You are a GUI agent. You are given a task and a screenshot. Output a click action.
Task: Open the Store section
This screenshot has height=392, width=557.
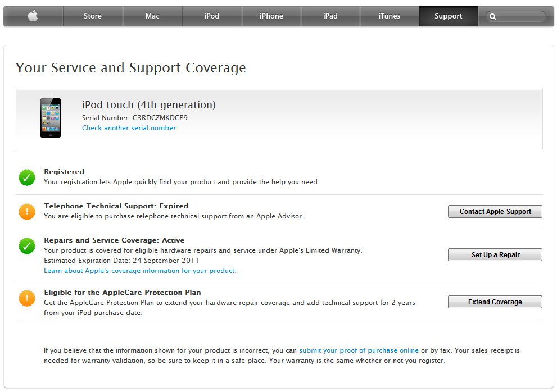[x=93, y=16]
